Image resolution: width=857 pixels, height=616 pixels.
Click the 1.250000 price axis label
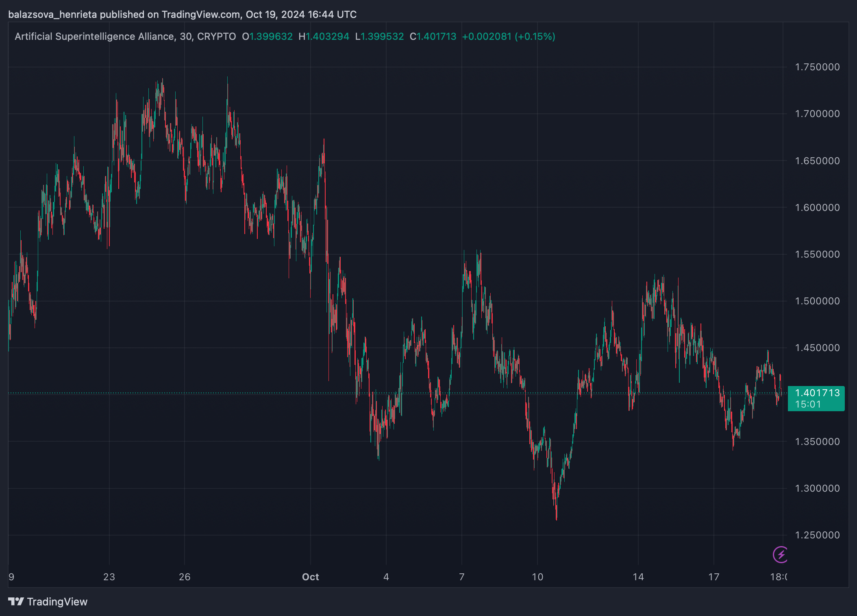(817, 535)
